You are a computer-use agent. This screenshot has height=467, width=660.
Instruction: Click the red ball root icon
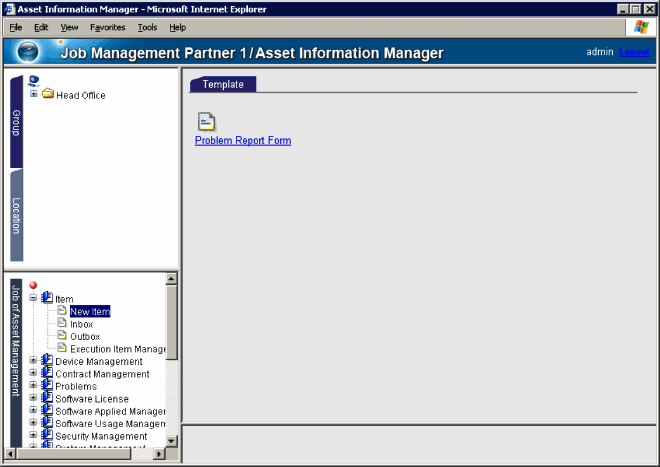pyautogui.click(x=33, y=285)
